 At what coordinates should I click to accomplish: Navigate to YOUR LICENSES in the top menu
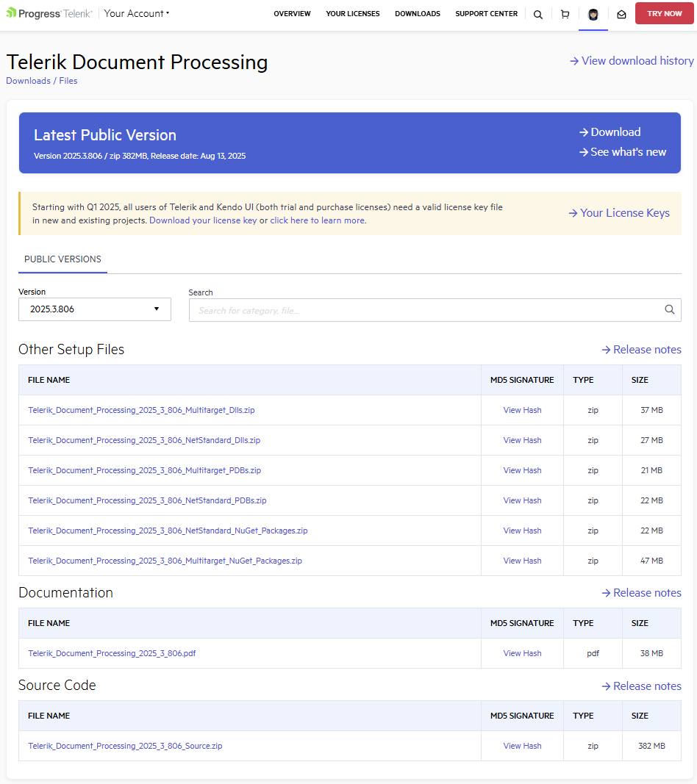(x=352, y=13)
